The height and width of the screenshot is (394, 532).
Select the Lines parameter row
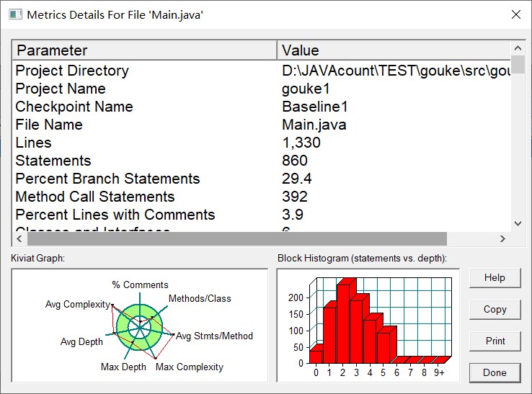coord(261,143)
